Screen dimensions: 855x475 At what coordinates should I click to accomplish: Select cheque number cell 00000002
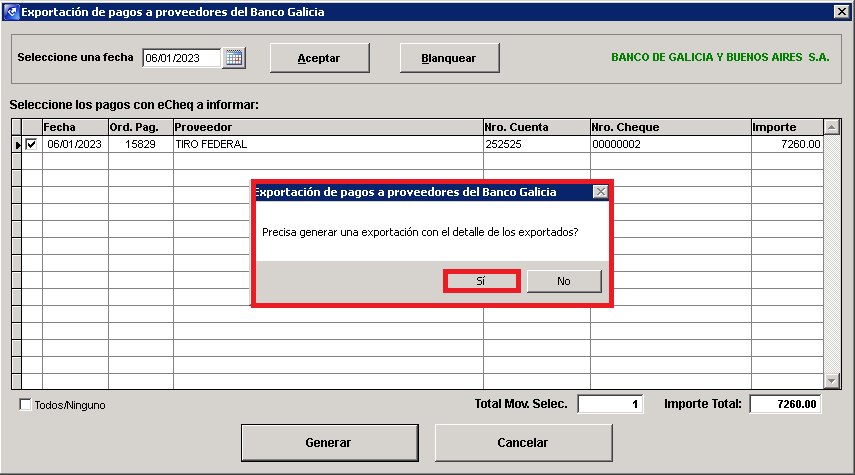[x=671, y=144]
